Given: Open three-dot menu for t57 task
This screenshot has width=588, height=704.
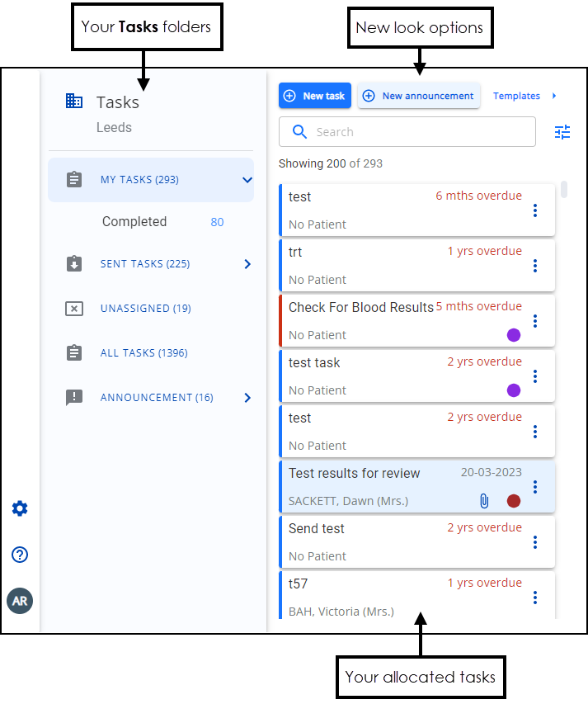Looking at the screenshot, I should click(x=535, y=598).
